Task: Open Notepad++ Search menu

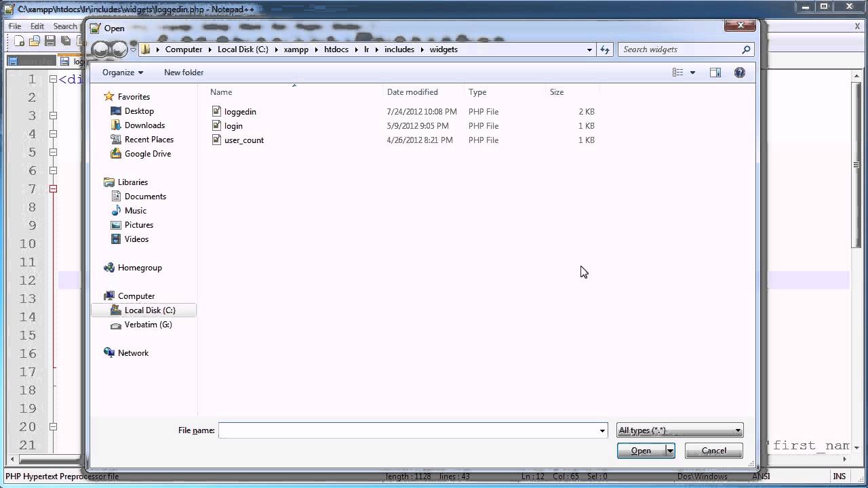Action: coord(65,26)
